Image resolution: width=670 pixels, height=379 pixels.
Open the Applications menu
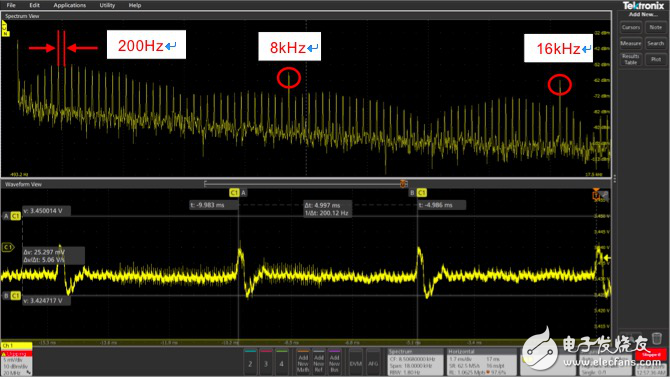pyautogui.click(x=70, y=5)
